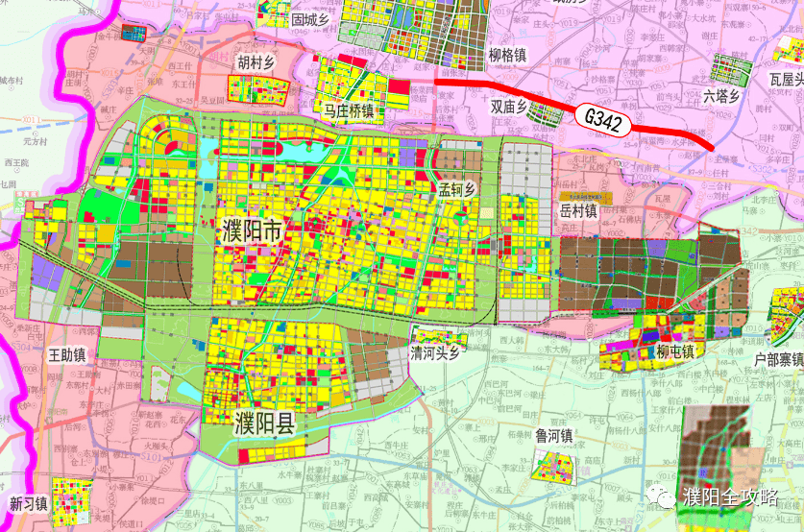The image size is (804, 532).
Task: Select the 岳村镇 town label
Action: click(578, 208)
